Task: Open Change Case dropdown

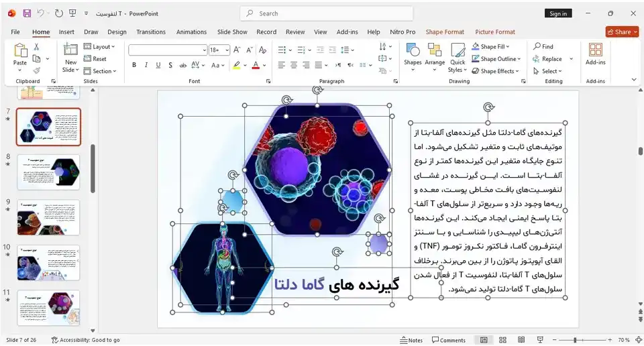Action: [217, 65]
